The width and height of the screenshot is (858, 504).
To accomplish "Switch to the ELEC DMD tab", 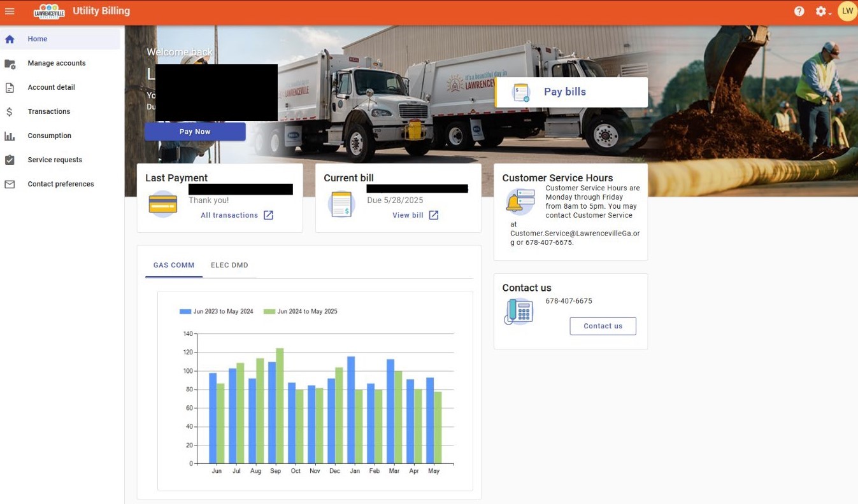I will (229, 265).
